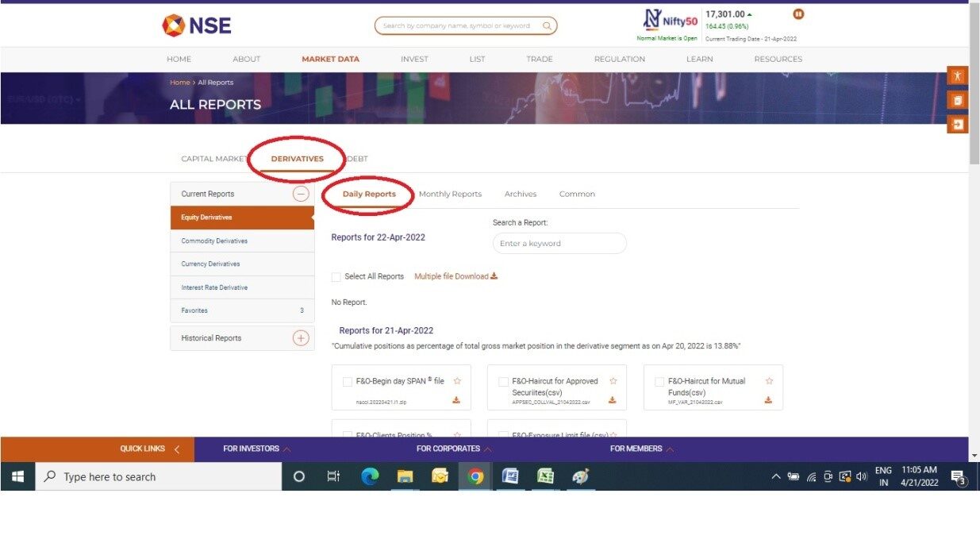
Task: Click the taskbar clock showing 11:05 AM
Action: (x=920, y=476)
